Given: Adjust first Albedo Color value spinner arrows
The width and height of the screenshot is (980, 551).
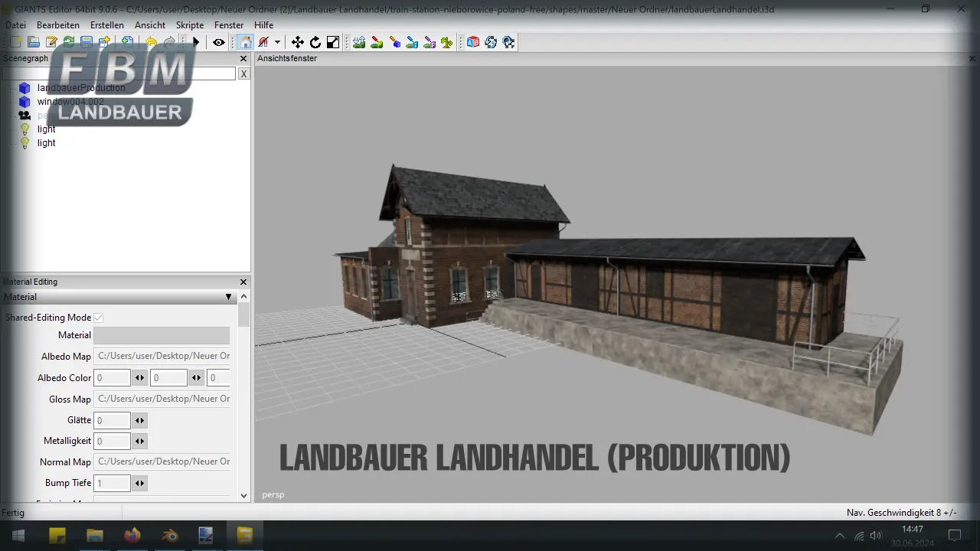Looking at the screenshot, I should tap(139, 377).
